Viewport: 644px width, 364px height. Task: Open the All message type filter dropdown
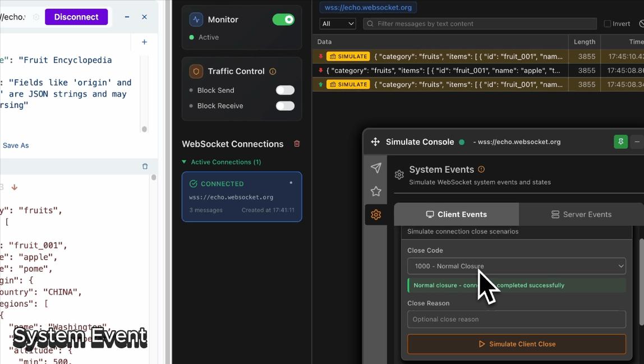pyautogui.click(x=337, y=24)
